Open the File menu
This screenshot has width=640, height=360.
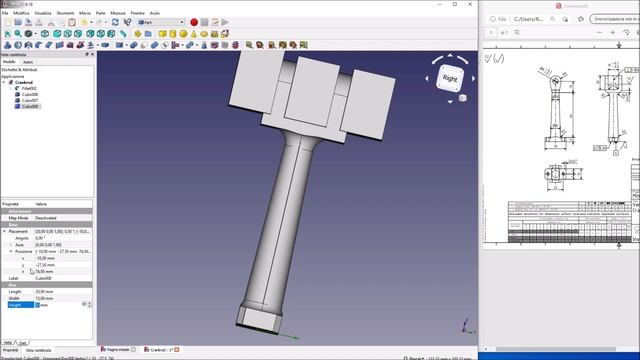coord(5,13)
